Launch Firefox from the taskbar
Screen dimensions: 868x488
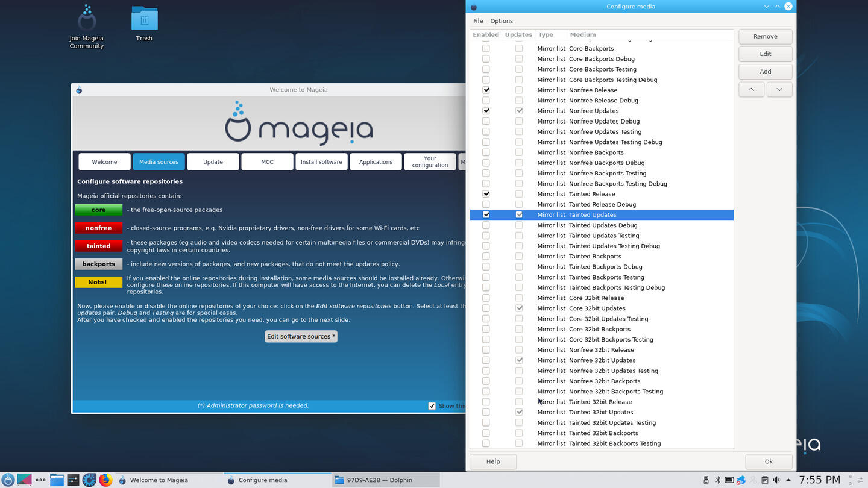(x=105, y=480)
